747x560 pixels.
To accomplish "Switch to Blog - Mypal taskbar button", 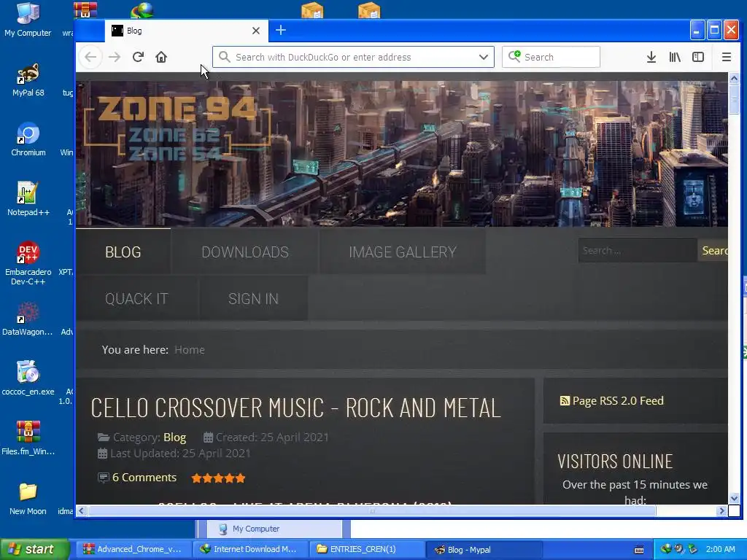I will pos(483,550).
